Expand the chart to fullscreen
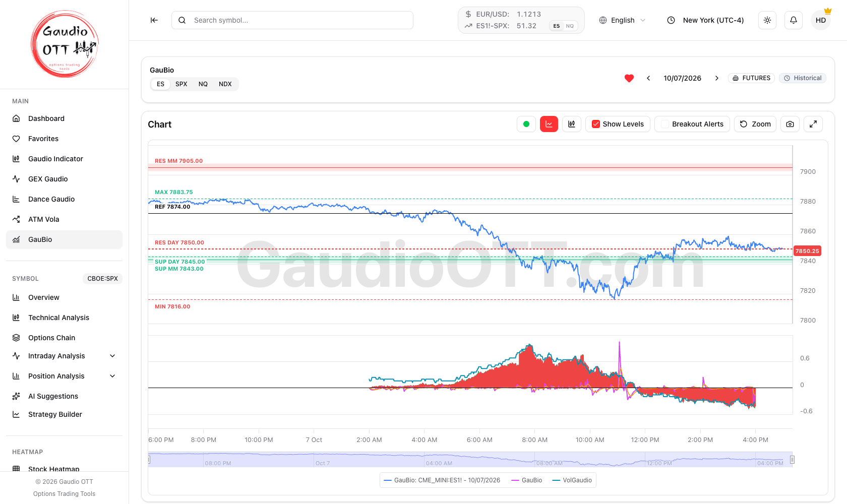The height and width of the screenshot is (504, 847). tap(813, 124)
